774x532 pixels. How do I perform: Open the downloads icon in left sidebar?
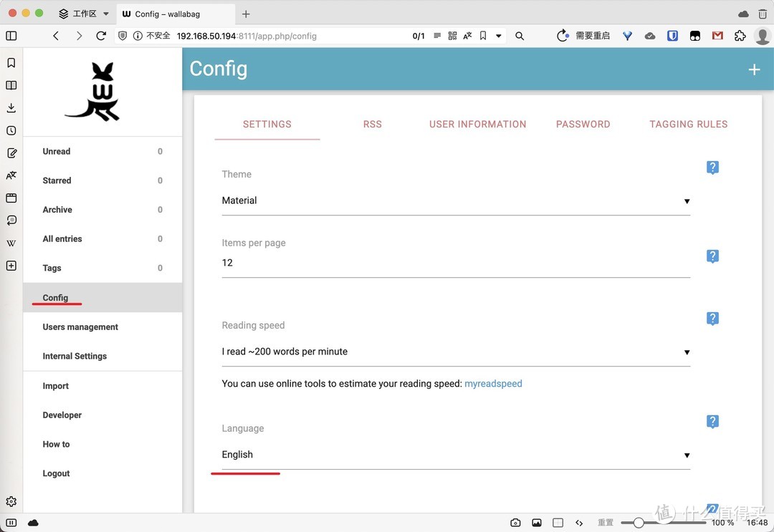11,108
